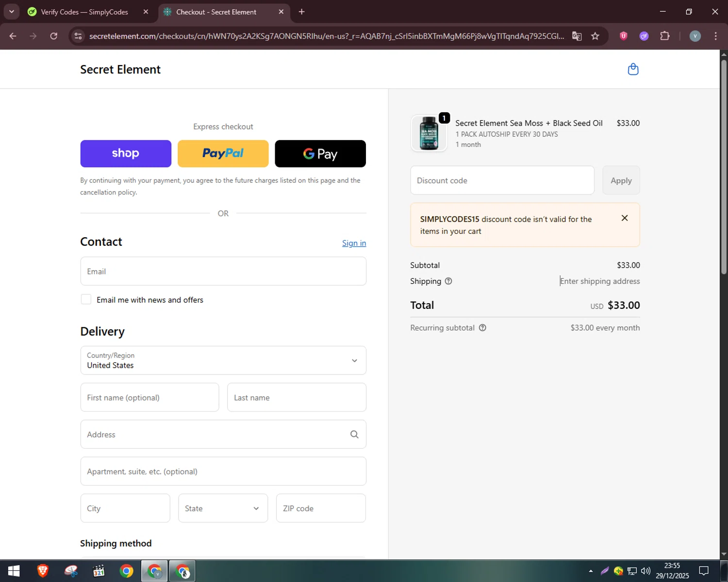Screen dimensions: 728x582
Task: Click the Sea Moss product thumbnail
Action: coord(429,133)
